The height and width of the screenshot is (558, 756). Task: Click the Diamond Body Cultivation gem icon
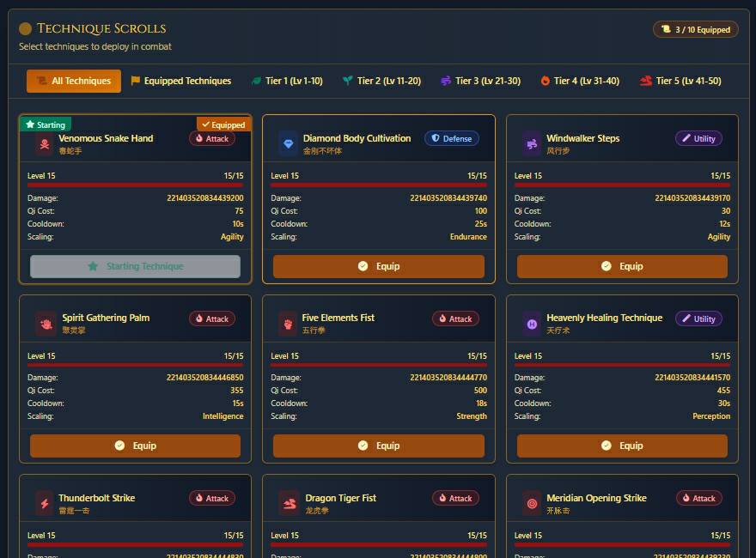[x=288, y=143]
